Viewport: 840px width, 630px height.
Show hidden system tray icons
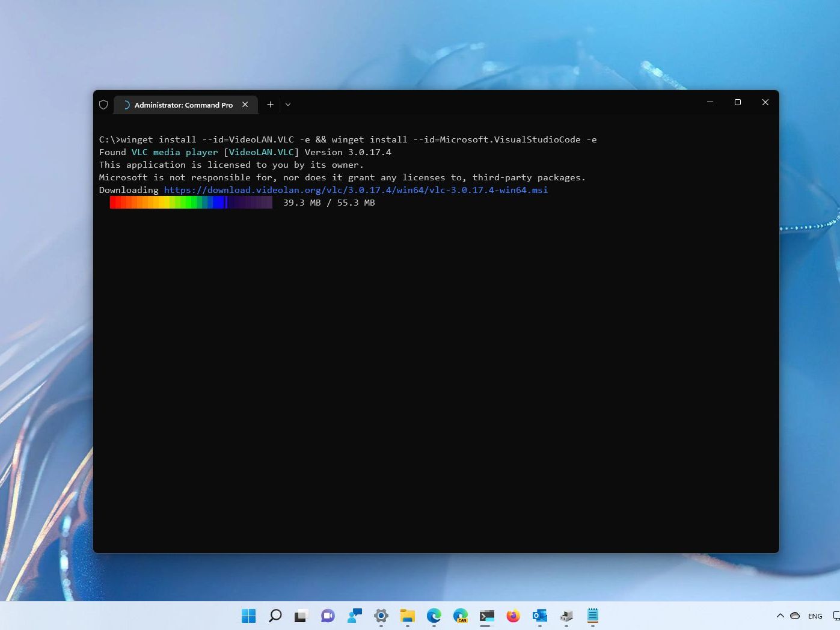coord(780,616)
